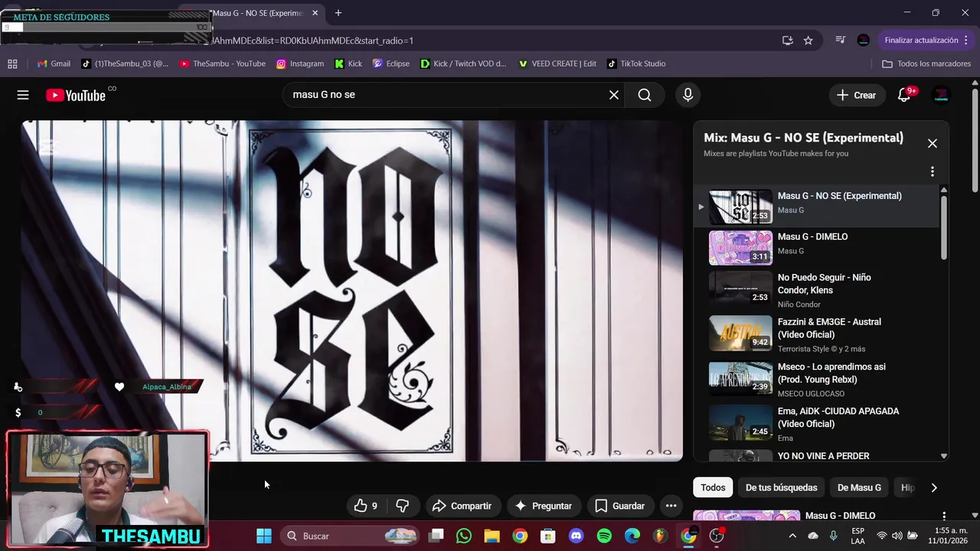This screenshot has height=551, width=980.
Task: Open the Crear video menu
Action: pos(856,95)
